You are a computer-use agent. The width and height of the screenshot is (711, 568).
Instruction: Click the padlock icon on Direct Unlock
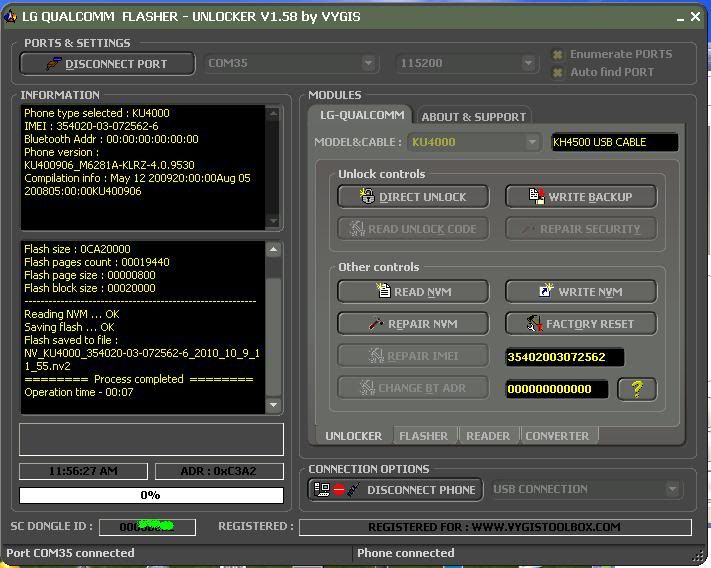(367, 196)
